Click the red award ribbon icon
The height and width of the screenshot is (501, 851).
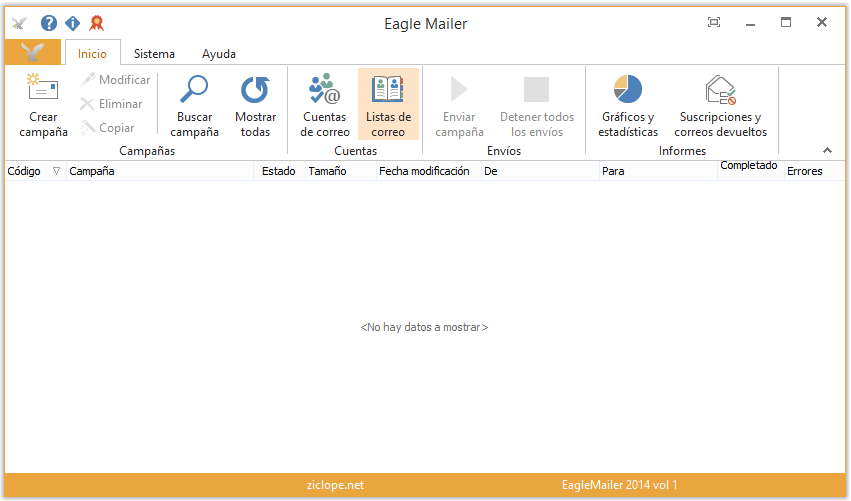pos(97,23)
